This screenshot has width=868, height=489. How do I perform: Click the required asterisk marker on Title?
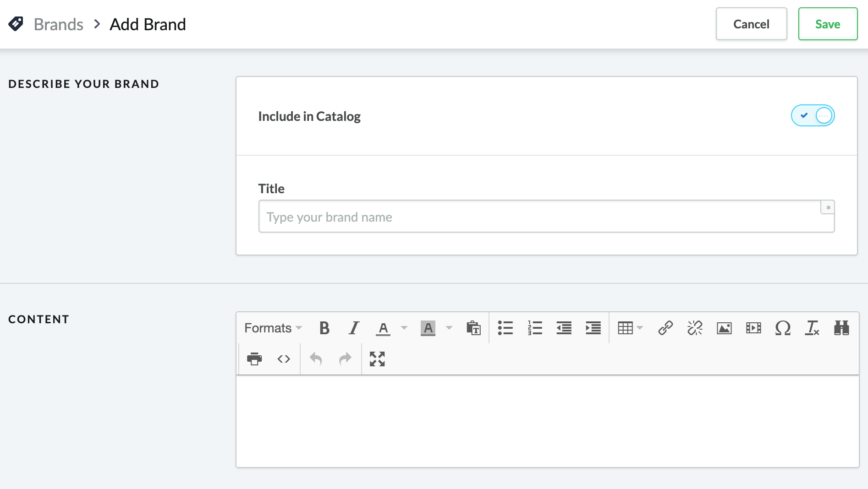tap(828, 207)
